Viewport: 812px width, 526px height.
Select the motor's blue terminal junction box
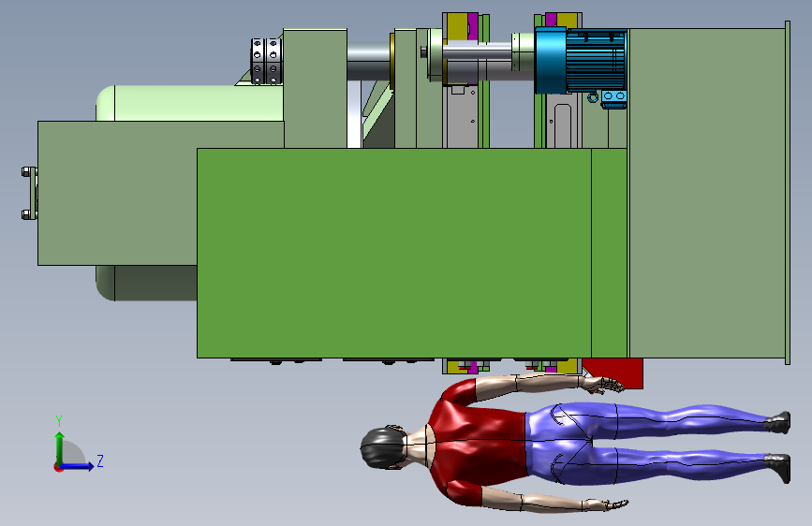pyautogui.click(x=613, y=98)
